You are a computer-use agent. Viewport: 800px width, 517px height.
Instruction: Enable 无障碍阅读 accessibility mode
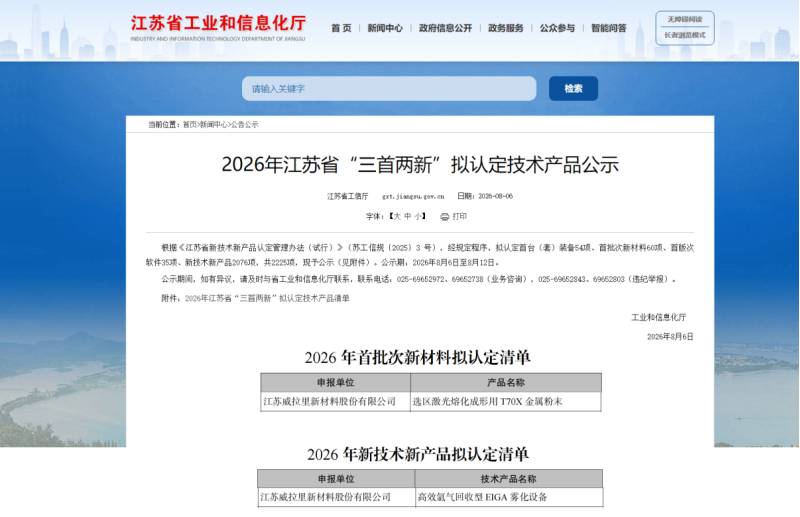(685, 19)
